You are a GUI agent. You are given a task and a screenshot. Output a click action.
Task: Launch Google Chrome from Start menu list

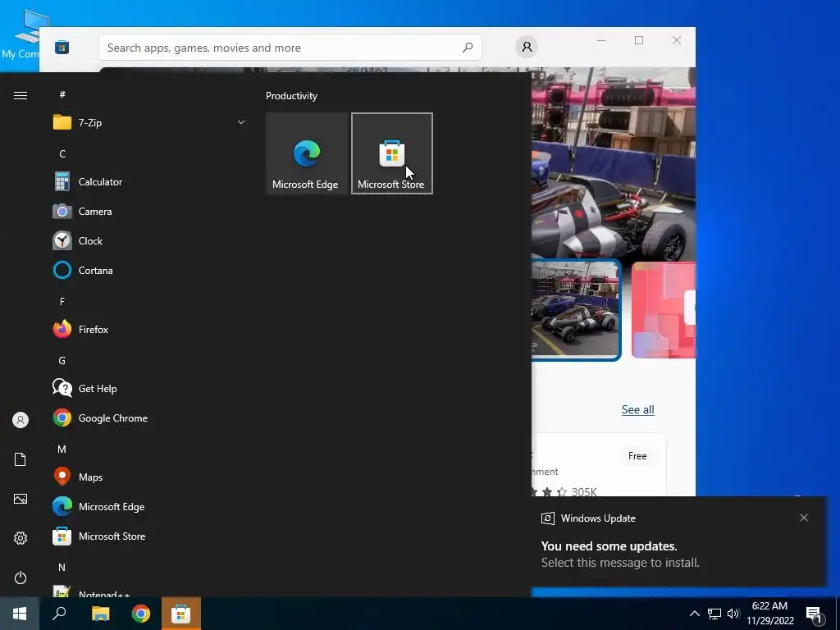click(x=149, y=418)
